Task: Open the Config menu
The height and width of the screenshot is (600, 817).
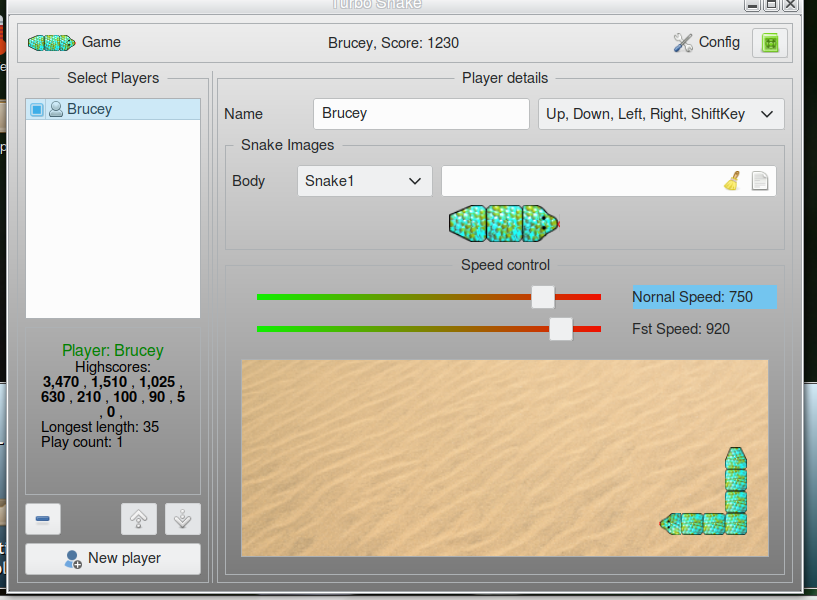Action: coord(719,42)
